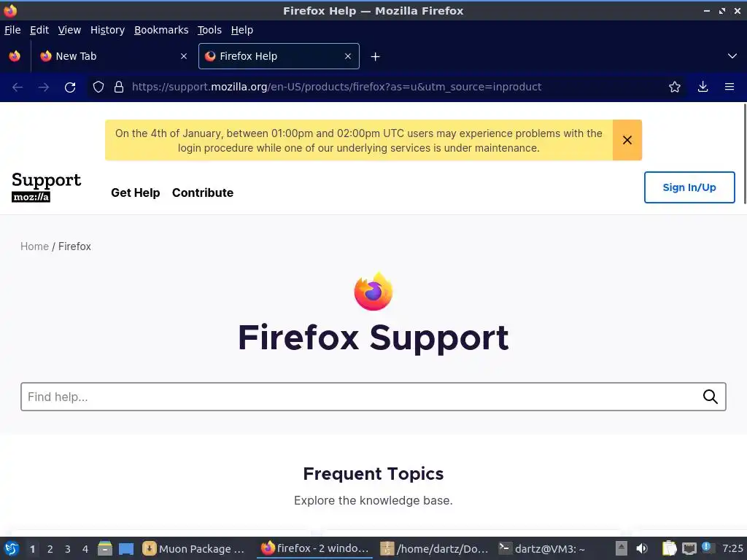Open Firefox View pinned icon in tab strip
This screenshot has height=560, width=747.
point(15,56)
